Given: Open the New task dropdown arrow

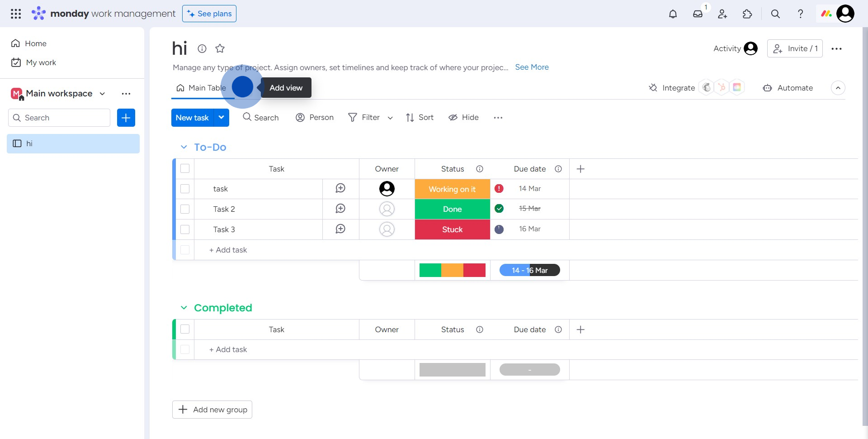Looking at the screenshot, I should pyautogui.click(x=222, y=118).
